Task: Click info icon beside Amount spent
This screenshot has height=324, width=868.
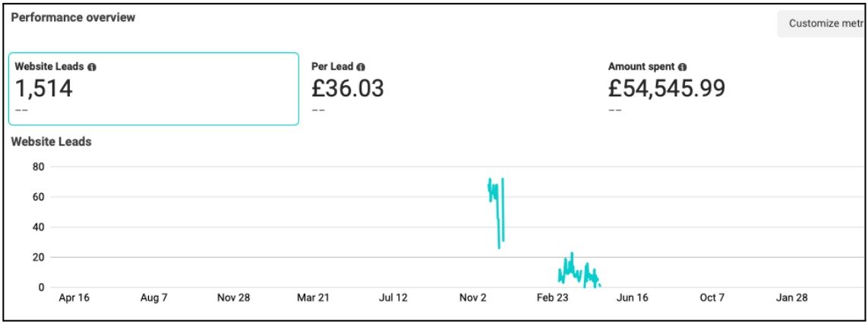Action: pyautogui.click(x=683, y=67)
